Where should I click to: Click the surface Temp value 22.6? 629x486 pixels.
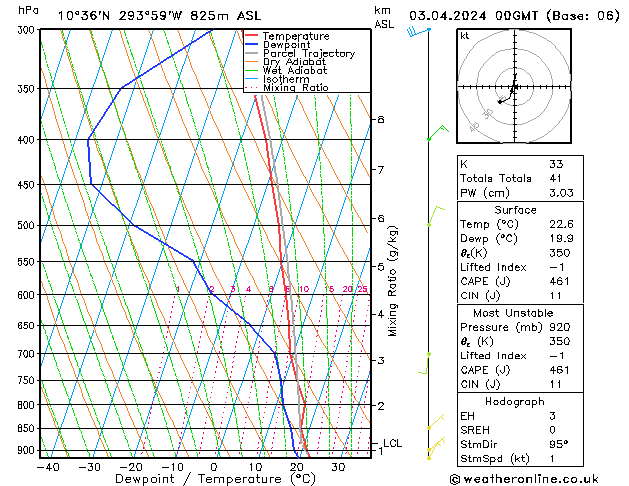(x=561, y=224)
